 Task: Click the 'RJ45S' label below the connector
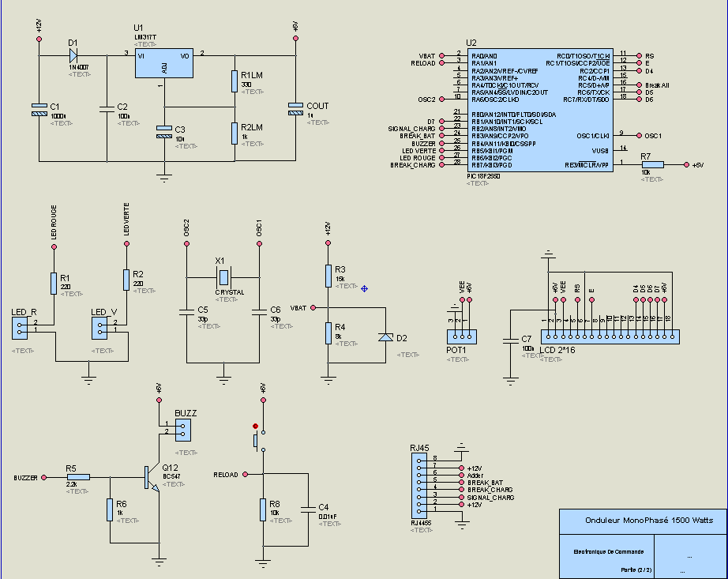(421, 523)
